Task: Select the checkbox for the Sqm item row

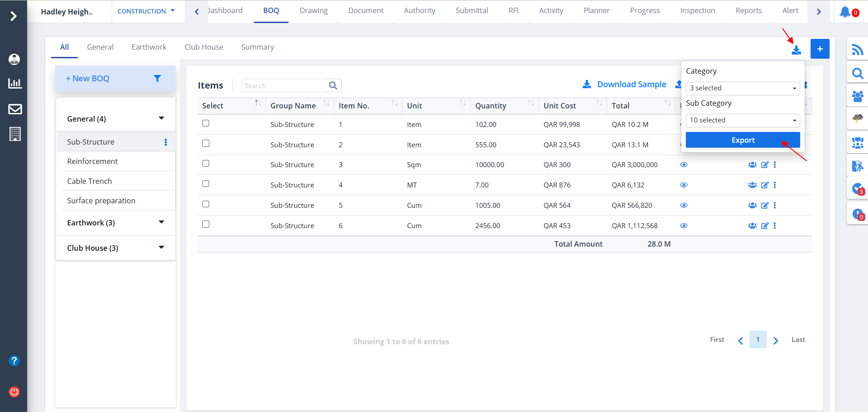Action: tap(206, 164)
